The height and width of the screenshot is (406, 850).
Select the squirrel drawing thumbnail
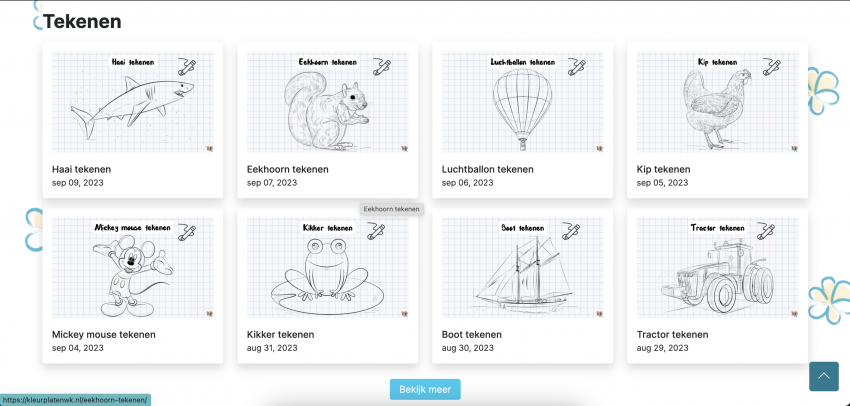click(x=327, y=102)
